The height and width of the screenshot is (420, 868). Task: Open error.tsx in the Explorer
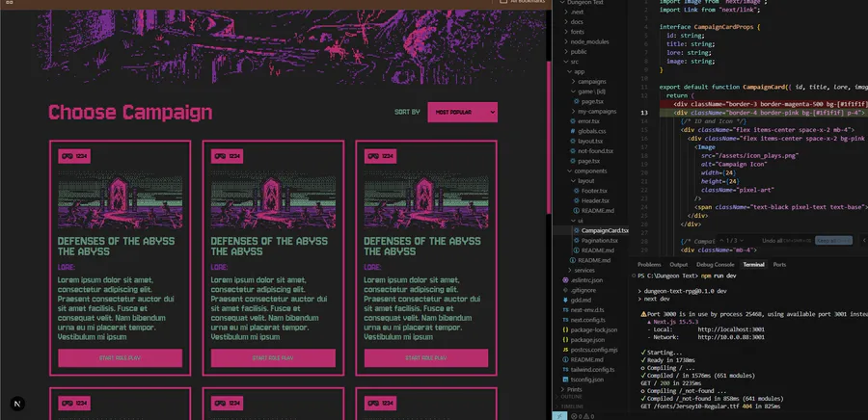point(588,121)
